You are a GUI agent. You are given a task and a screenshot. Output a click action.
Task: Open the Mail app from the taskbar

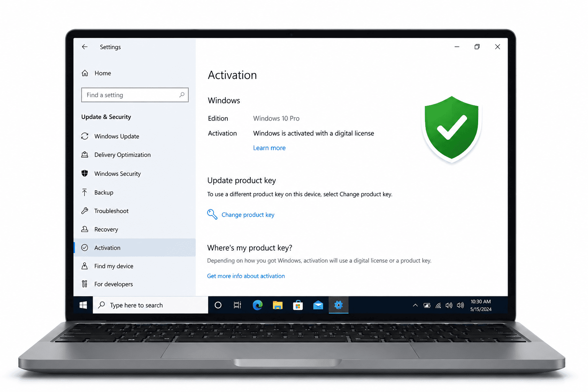[x=318, y=305]
